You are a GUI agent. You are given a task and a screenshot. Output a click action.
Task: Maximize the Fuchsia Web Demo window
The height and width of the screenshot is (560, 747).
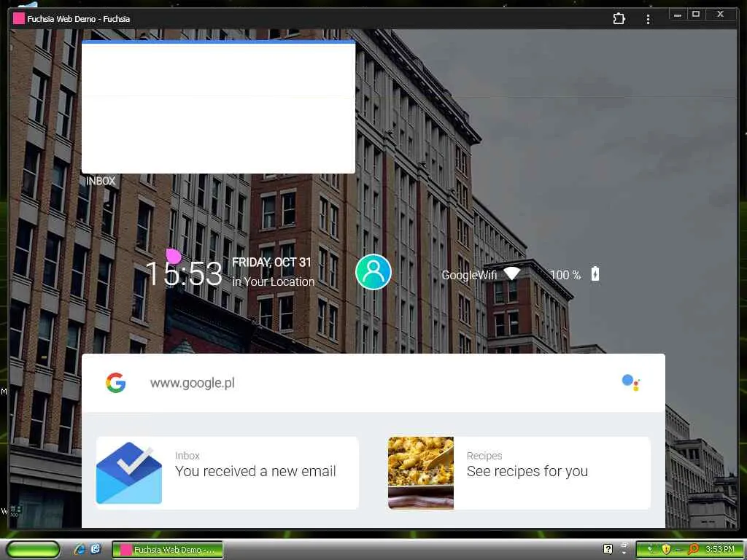(696, 15)
